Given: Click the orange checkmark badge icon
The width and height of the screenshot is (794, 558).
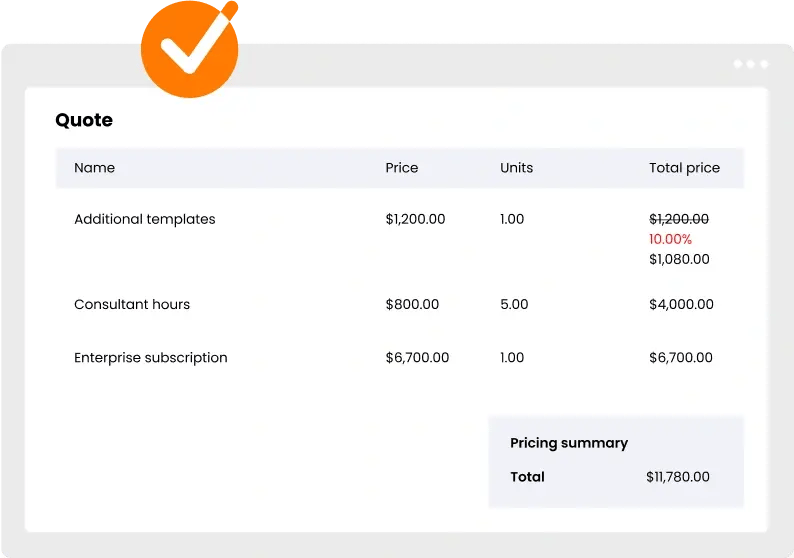Looking at the screenshot, I should click(x=189, y=48).
